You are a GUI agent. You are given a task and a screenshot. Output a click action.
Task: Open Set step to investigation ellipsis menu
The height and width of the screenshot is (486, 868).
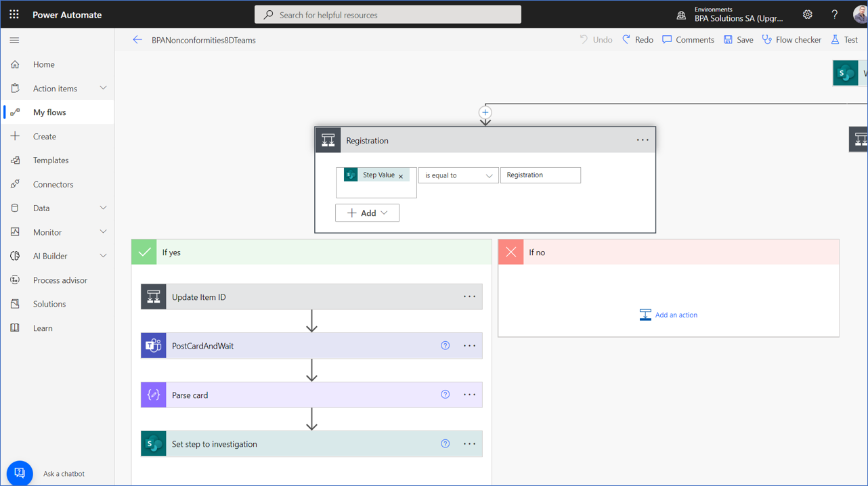(x=469, y=444)
